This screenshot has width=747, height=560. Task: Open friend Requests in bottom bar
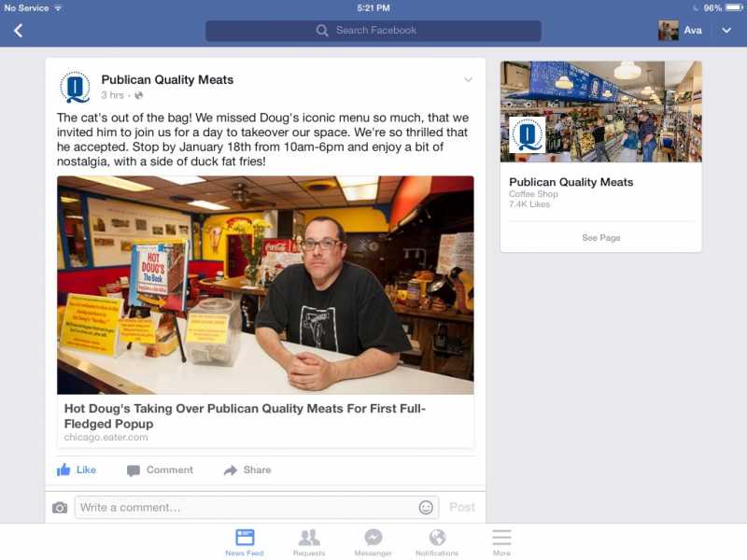point(309,542)
